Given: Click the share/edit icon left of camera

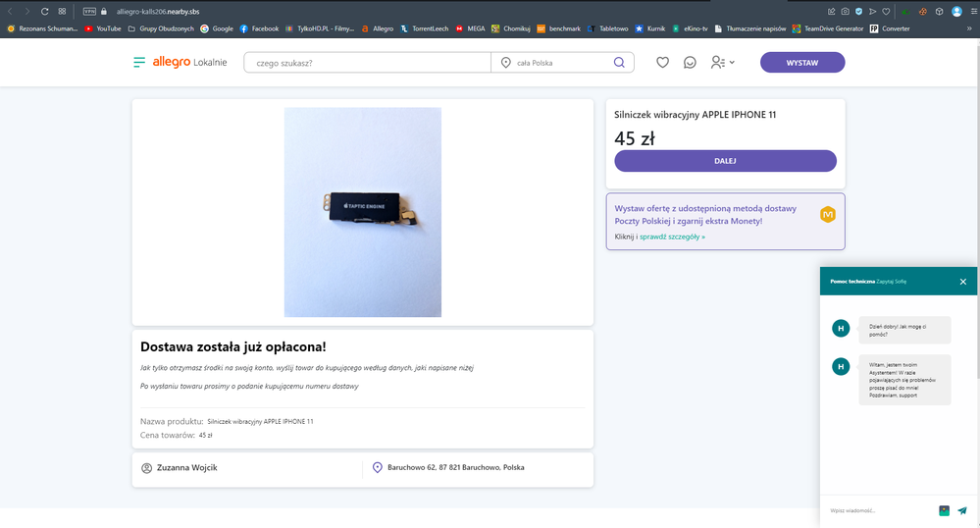Looking at the screenshot, I should click(831, 11).
